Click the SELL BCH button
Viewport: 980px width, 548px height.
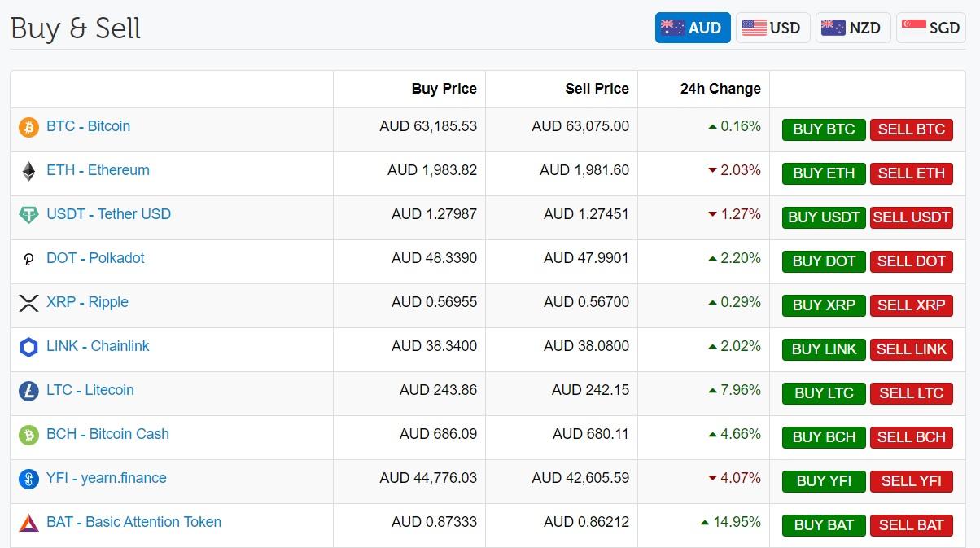pos(912,437)
